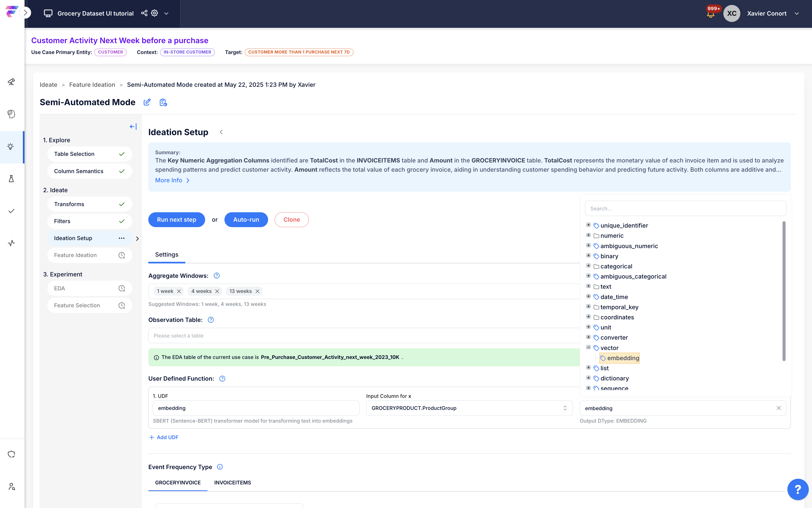Viewport: 812px width, 508px height.
Task: Remove the 13 weeks window tag
Action: [257, 291]
